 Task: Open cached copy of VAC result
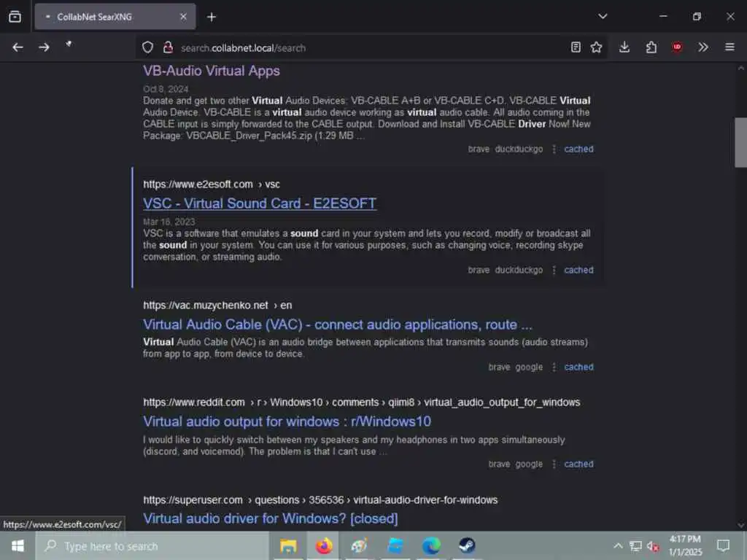[x=578, y=367]
